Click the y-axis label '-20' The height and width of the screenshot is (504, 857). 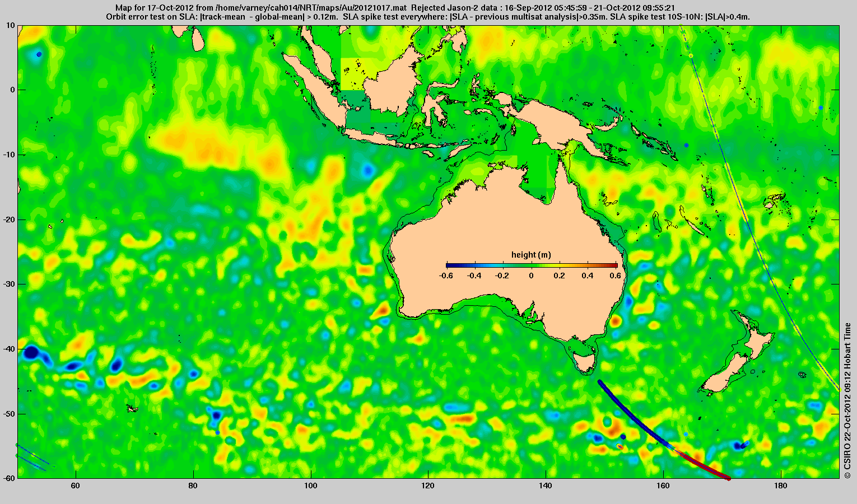pyautogui.click(x=9, y=220)
